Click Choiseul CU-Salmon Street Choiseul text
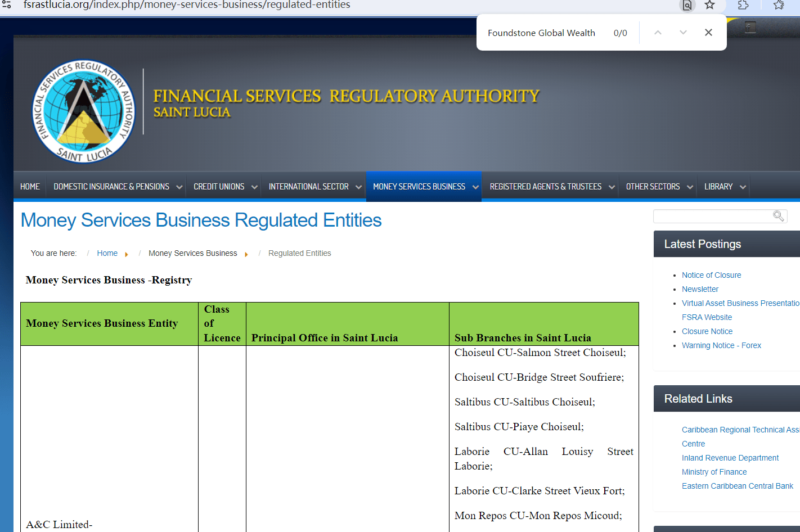 click(x=540, y=353)
